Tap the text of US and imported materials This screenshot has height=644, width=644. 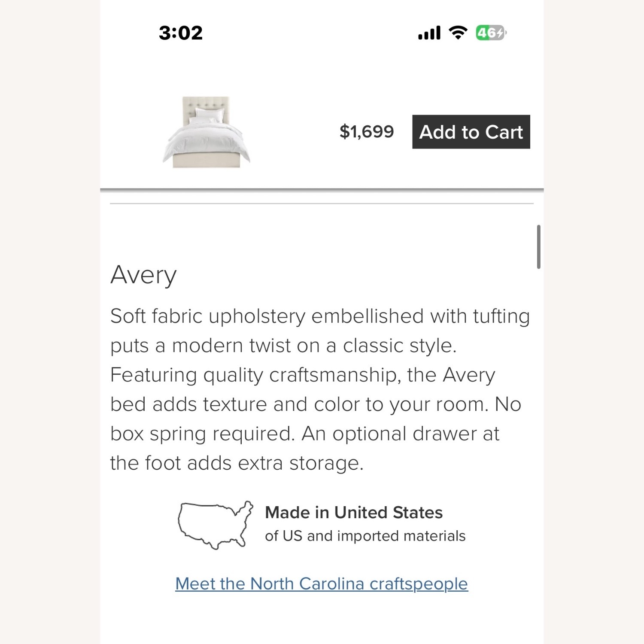[366, 535]
